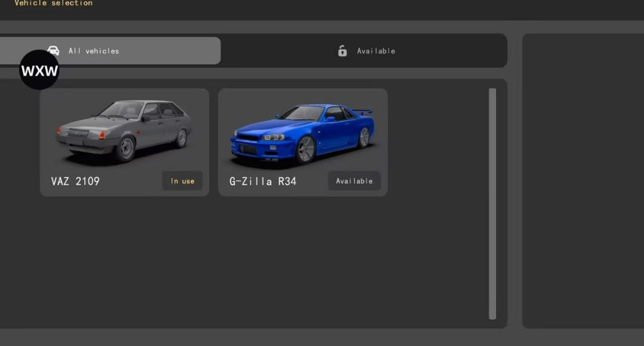
Task: Switch to the Available tab
Action: point(366,51)
